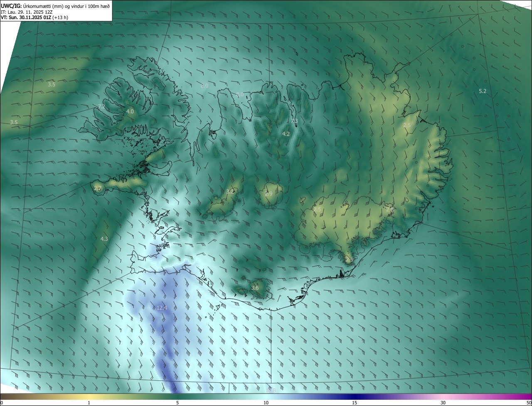Click the 4.3 value in the western sea
The width and height of the screenshot is (532, 406).
104,239
